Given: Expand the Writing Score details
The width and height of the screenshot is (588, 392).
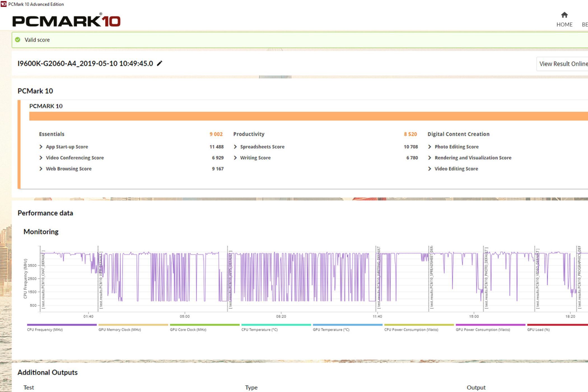Looking at the screenshot, I should (x=235, y=158).
